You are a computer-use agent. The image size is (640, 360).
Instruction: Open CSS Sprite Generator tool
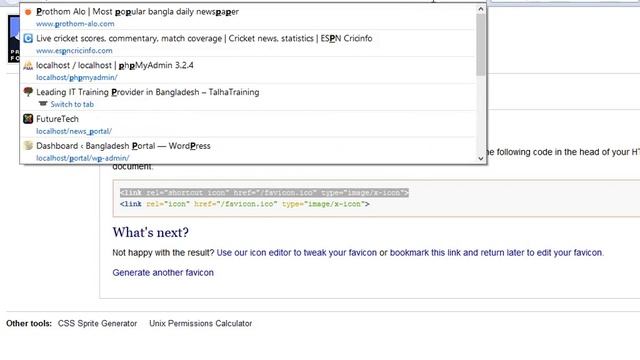pos(97,324)
